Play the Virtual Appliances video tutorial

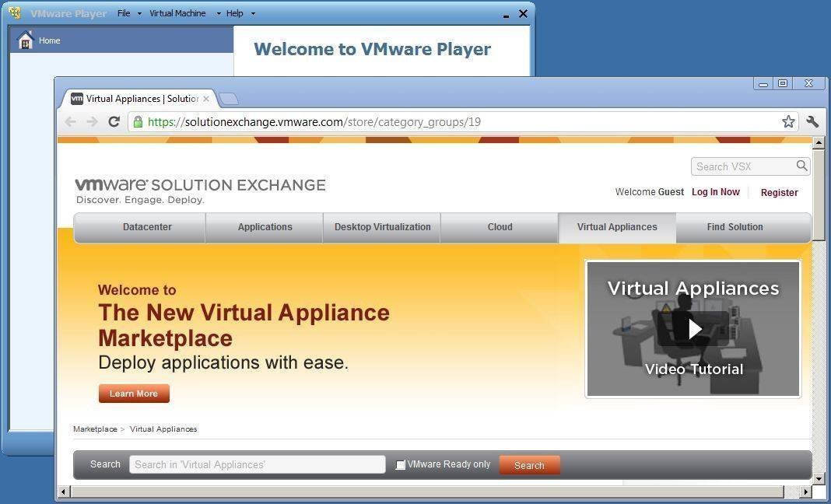(694, 328)
